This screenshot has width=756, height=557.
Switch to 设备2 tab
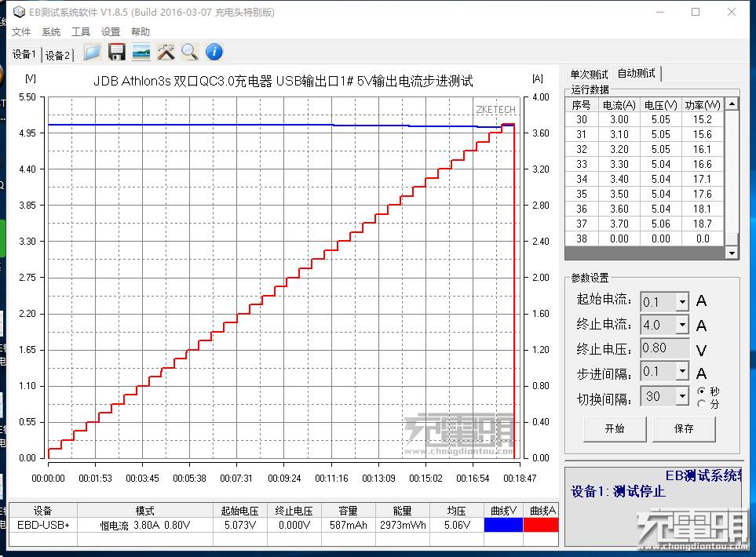click(x=57, y=56)
